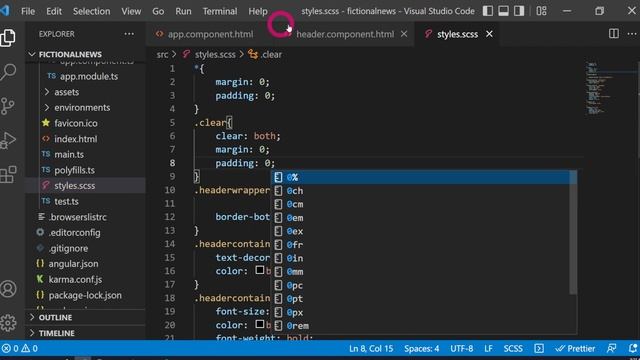Open package-lock.json file
Viewport: 640px width, 360px height.
tap(85, 295)
